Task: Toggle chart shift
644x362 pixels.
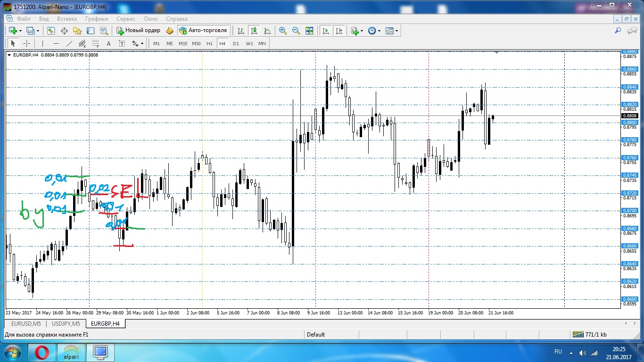Action: click(x=339, y=31)
